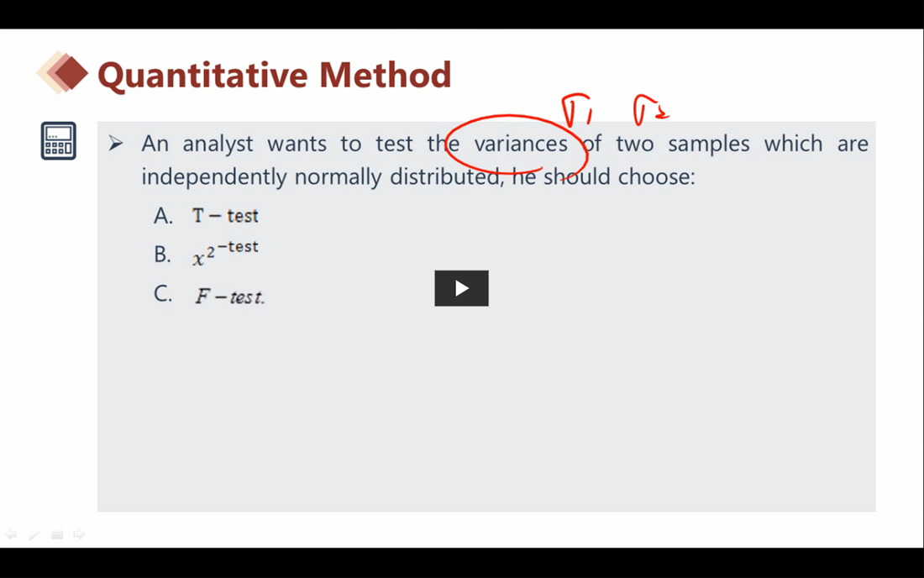Advance with the next slide arrow
The width and height of the screenshot is (924, 578).
coord(79,534)
